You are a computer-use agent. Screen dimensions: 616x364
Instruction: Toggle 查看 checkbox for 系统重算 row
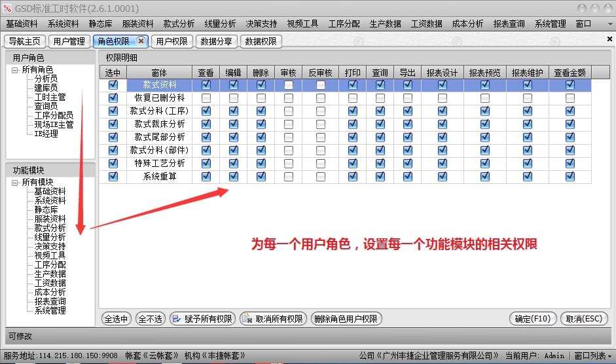(x=206, y=177)
